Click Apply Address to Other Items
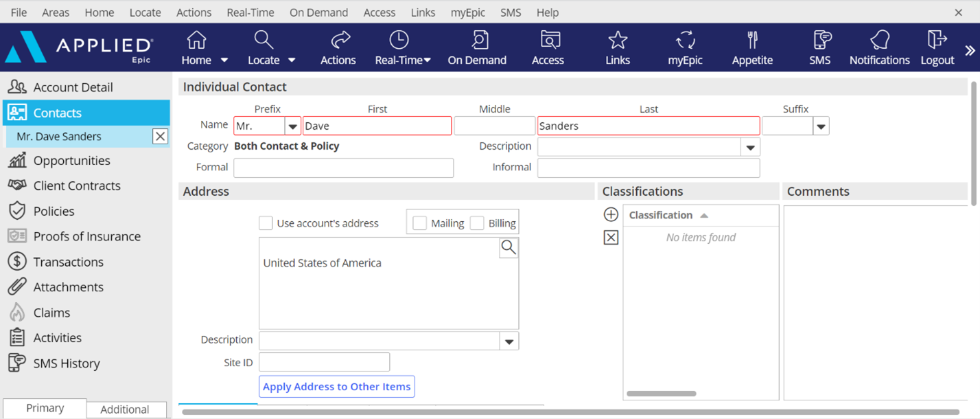This screenshot has height=419, width=980. click(336, 387)
